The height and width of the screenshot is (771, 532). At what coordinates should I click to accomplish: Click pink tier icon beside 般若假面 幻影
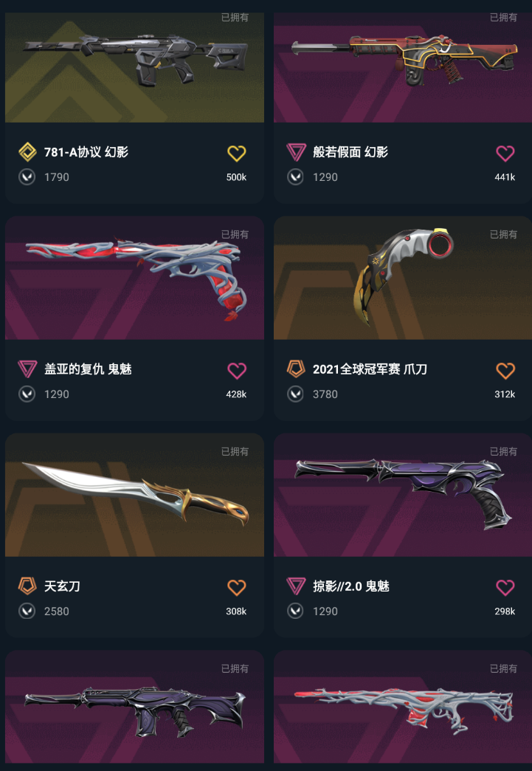[x=296, y=152]
